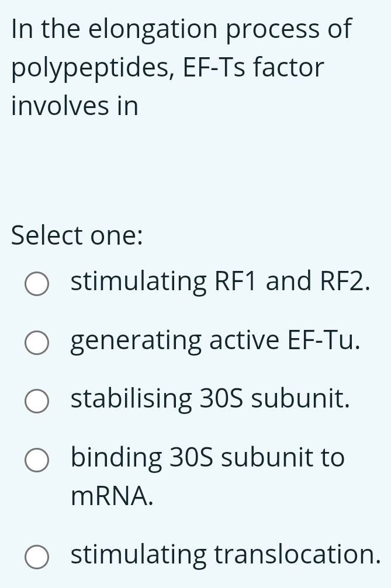Click the word 'EF-Tu.' in the second option
This screenshot has height=588, width=391.
pos(324,340)
